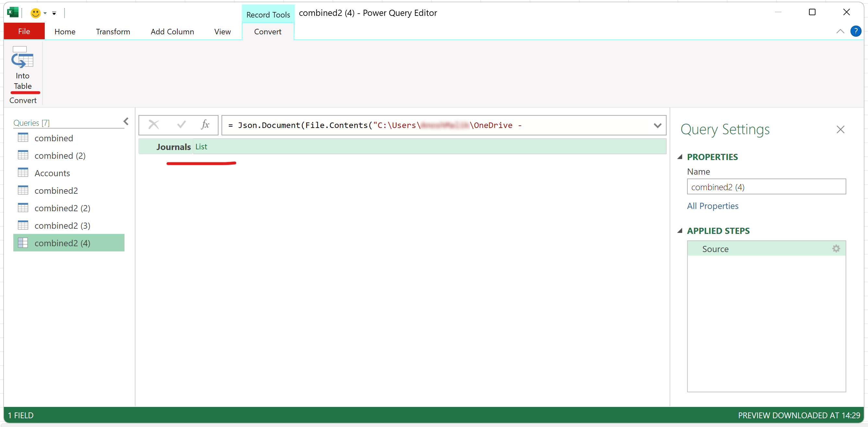
Task: Close the Query Settings pane
Action: 840,130
